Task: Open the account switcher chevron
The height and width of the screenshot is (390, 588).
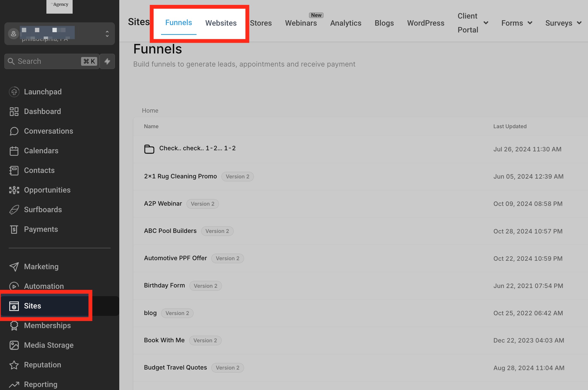Action: tap(107, 34)
